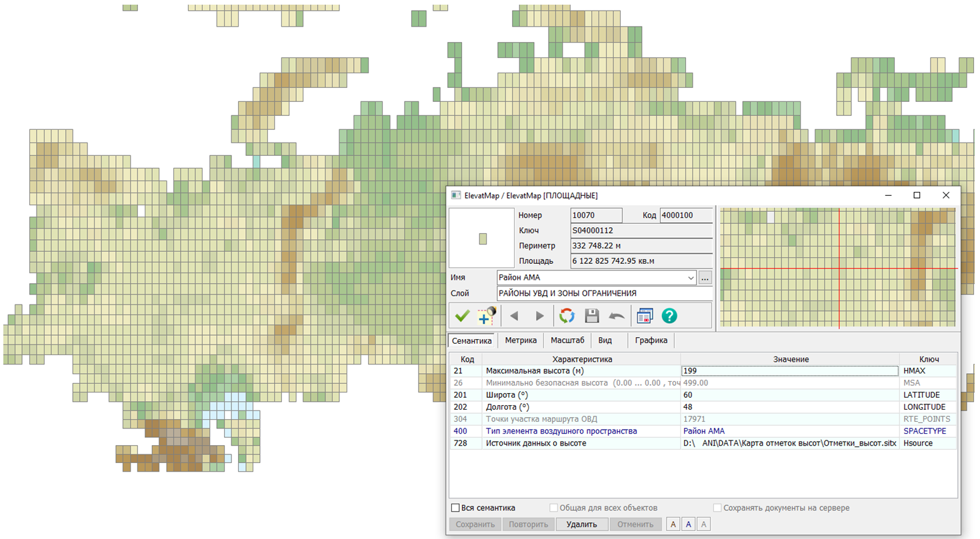Enable the "Вся семантика" checkbox
Image resolution: width=980 pixels, height=539 pixels.
[455, 508]
